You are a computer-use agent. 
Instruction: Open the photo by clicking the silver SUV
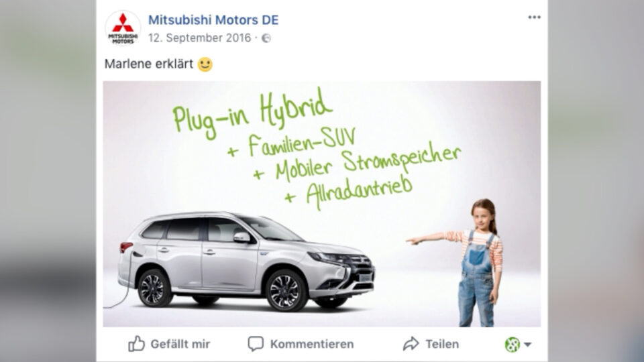246,261
